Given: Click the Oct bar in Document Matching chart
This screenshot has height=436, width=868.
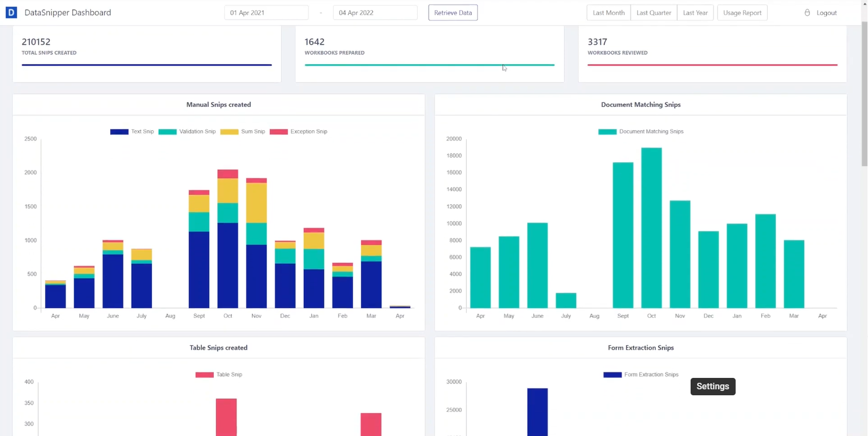Looking at the screenshot, I should pos(652,228).
